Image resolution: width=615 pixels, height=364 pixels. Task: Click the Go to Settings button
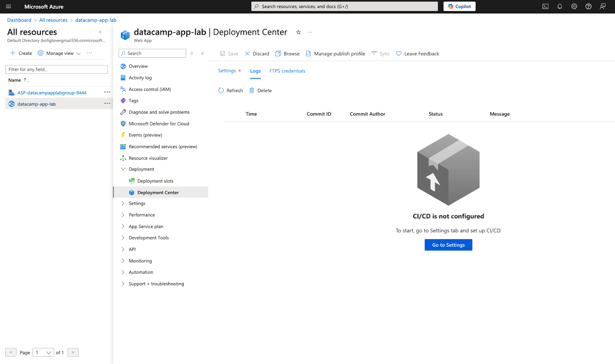click(448, 245)
